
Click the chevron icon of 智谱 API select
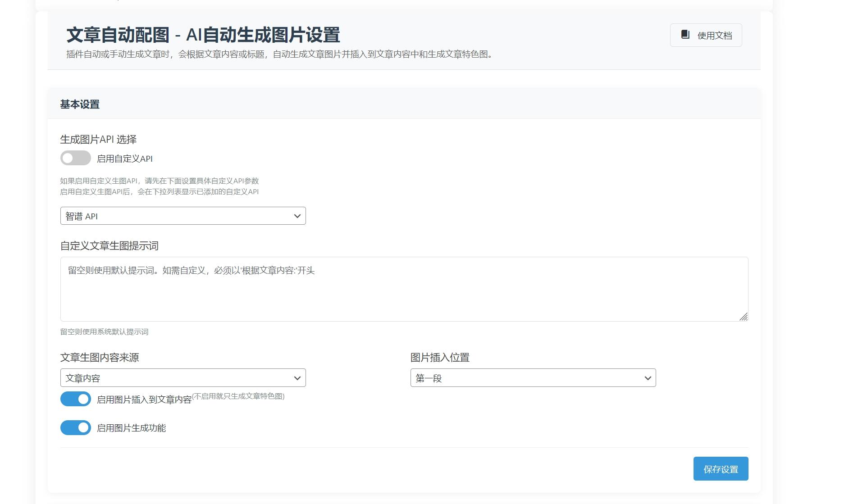(x=297, y=216)
